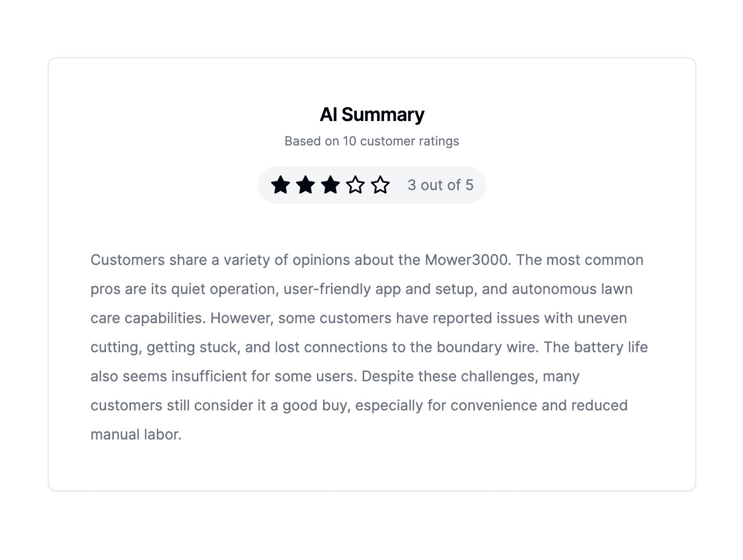Expand the AI Summary section heading
743x560 pixels.
[x=371, y=114]
